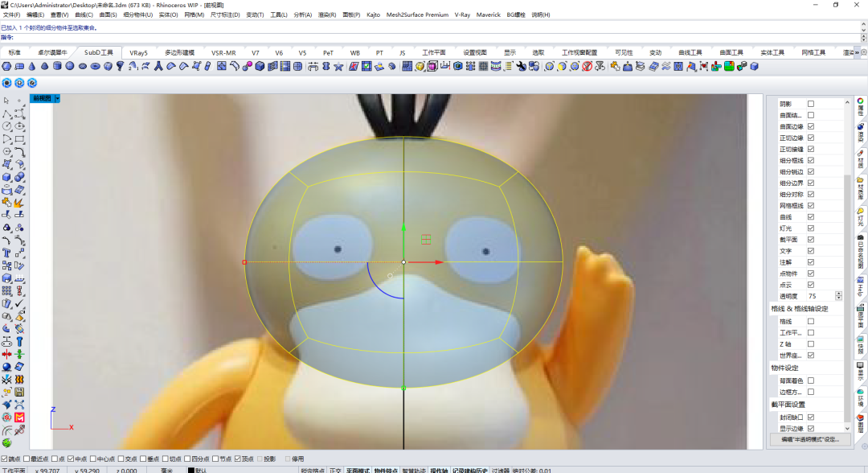868x473 pixels.
Task: Switch to the VRay5 toolbar tab
Action: 138,52
